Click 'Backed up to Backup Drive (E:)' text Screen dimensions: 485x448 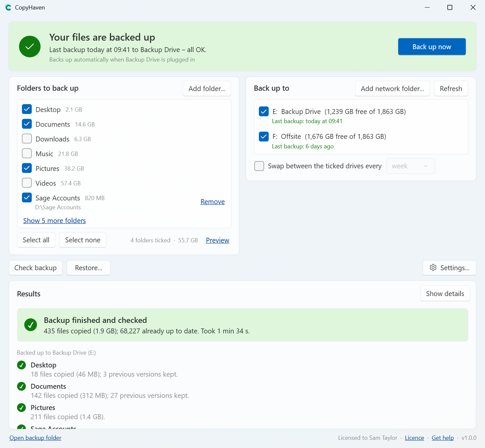(x=56, y=353)
